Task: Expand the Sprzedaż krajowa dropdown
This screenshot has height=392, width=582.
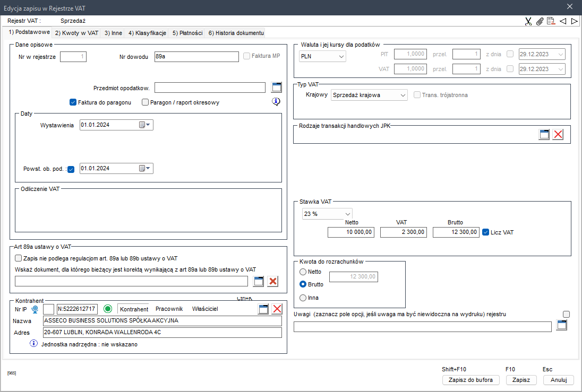Action: click(369, 95)
